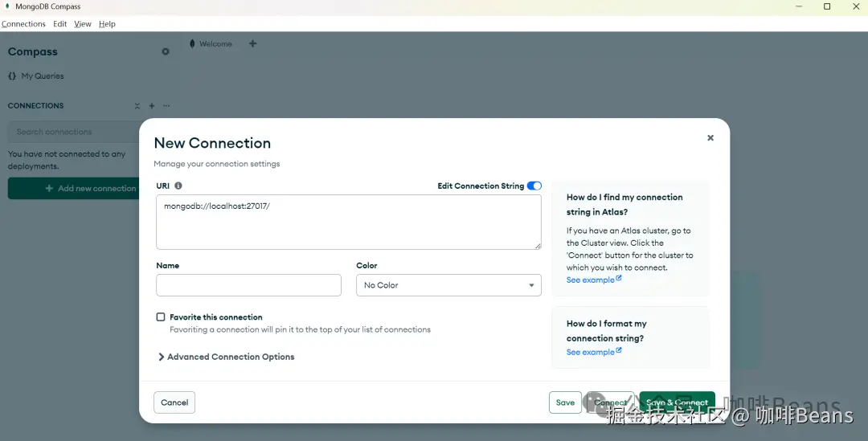Screen dimensions: 868x441
Task: Click the My Queries braces icon
Action: pyautogui.click(x=12, y=76)
